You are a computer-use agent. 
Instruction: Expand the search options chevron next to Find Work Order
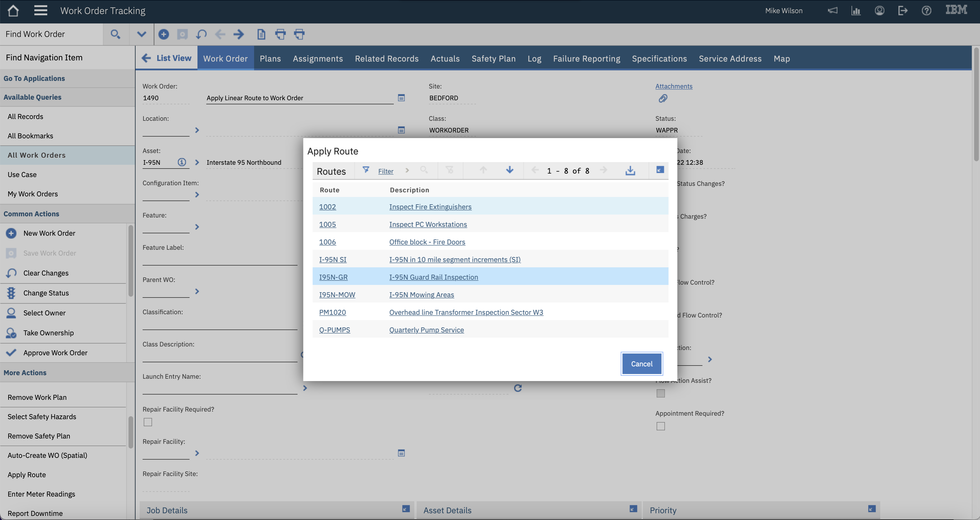coord(141,34)
